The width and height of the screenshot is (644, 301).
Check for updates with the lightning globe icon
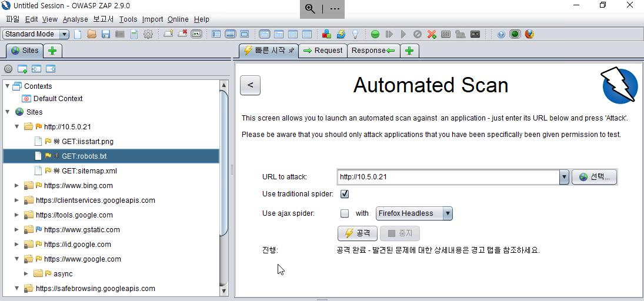(341, 35)
